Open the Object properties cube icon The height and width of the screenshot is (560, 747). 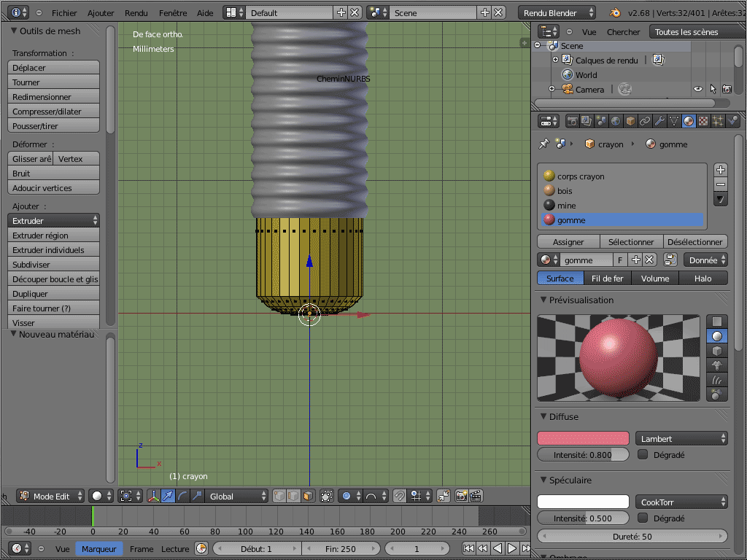(630, 122)
